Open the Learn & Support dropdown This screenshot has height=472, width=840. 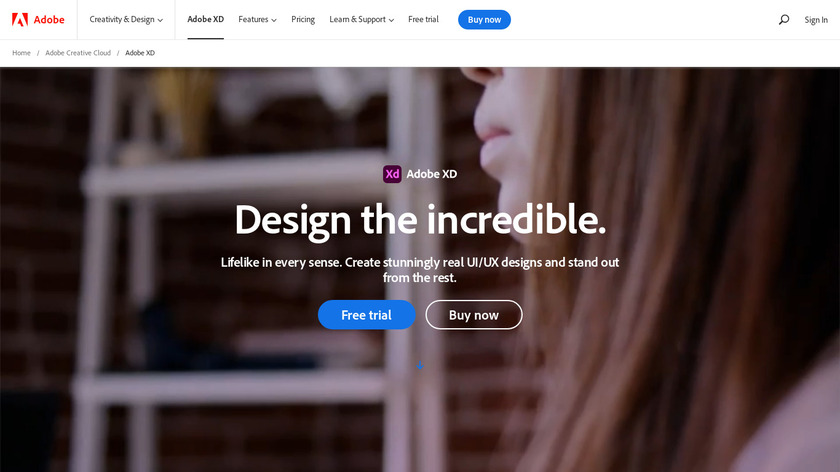(362, 20)
